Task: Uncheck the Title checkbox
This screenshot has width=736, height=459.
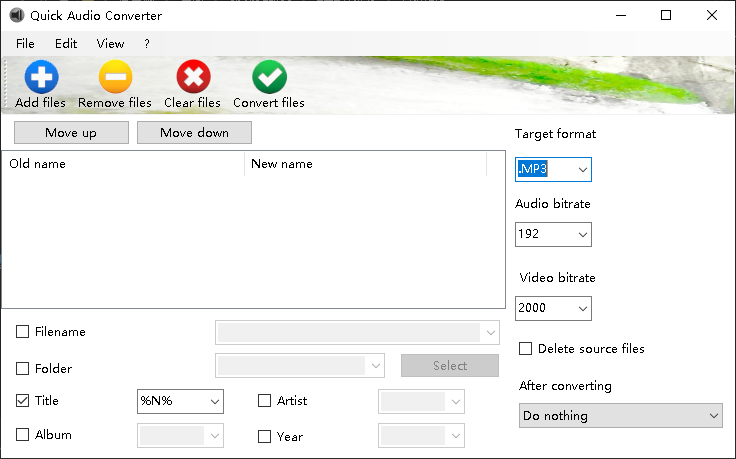Action: (23, 401)
